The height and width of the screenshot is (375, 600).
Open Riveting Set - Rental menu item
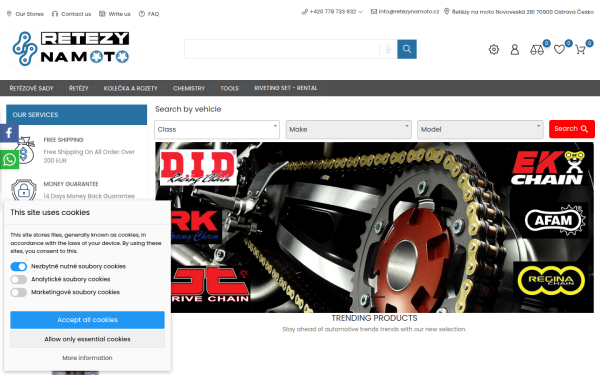click(285, 88)
